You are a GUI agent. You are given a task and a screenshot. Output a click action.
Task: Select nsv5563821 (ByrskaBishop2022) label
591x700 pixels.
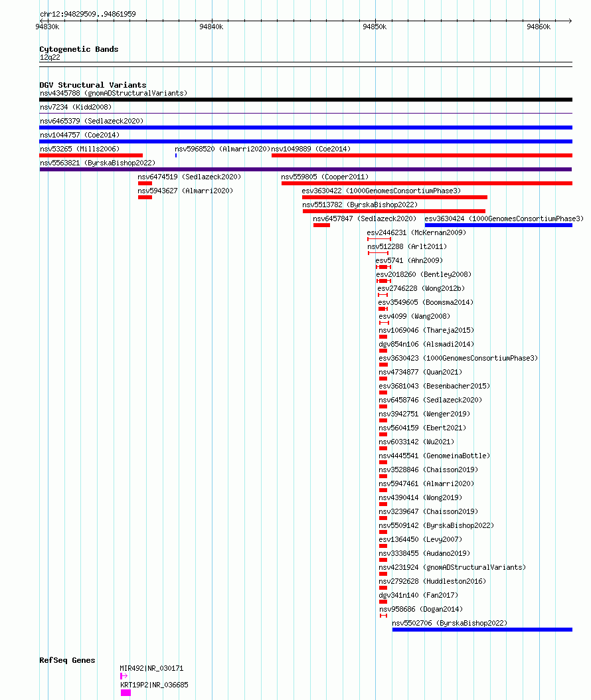98,163
